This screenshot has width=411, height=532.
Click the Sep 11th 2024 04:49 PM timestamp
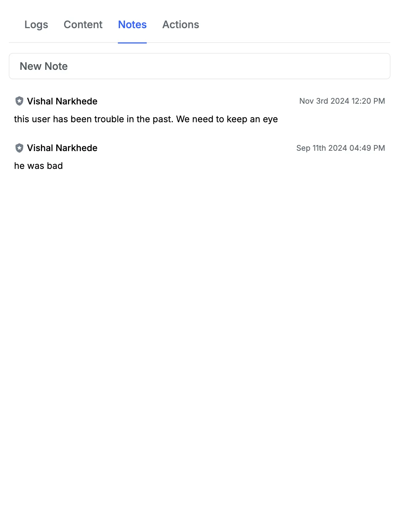[x=340, y=148]
